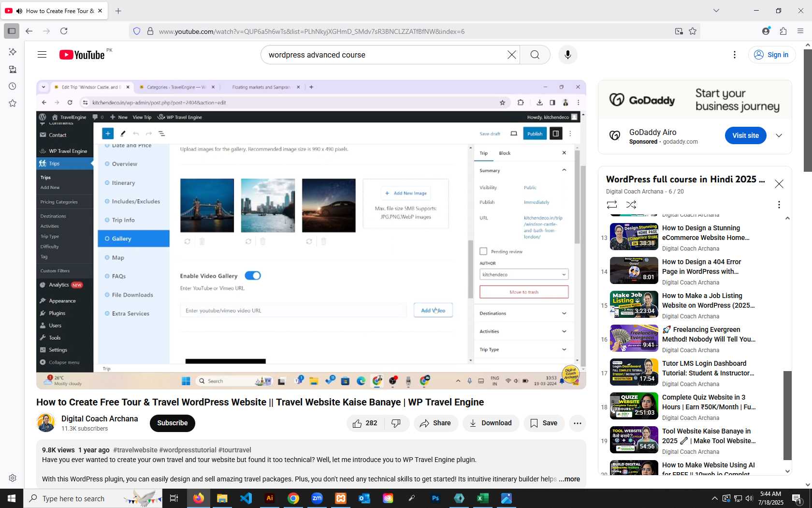Visit GoDaddy site from ad
Screen dimensions: 812x508
pyautogui.click(x=745, y=135)
